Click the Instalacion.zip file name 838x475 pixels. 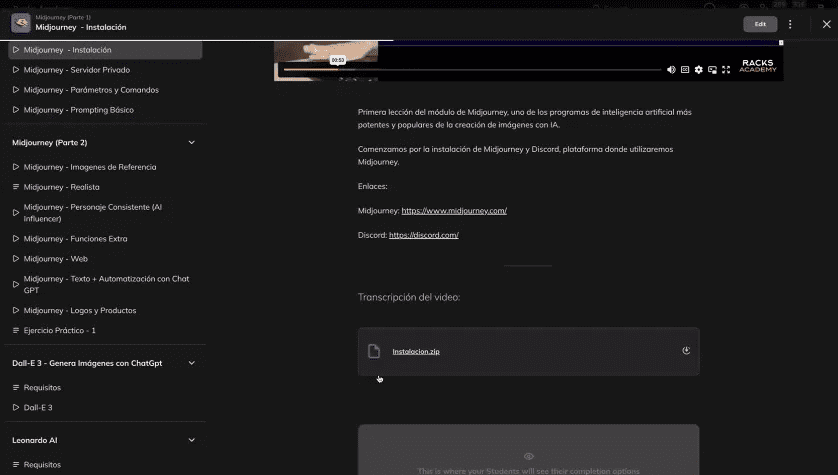pos(416,352)
